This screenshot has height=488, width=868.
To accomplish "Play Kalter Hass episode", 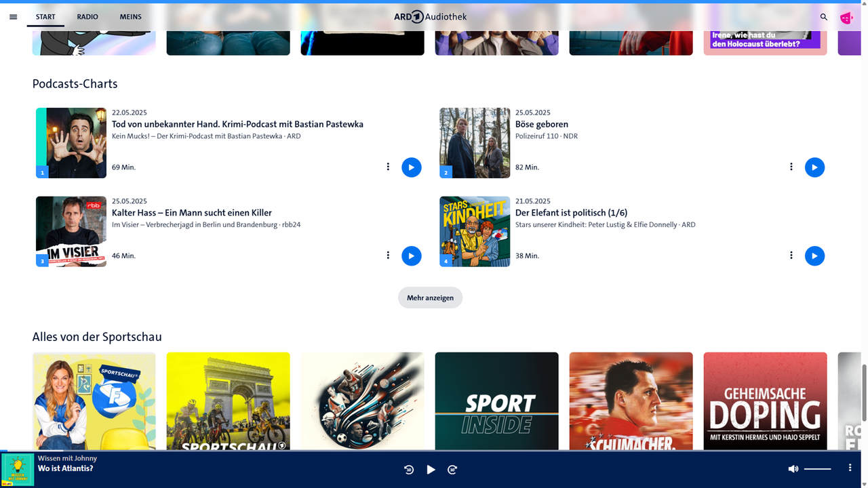I will click(x=412, y=256).
